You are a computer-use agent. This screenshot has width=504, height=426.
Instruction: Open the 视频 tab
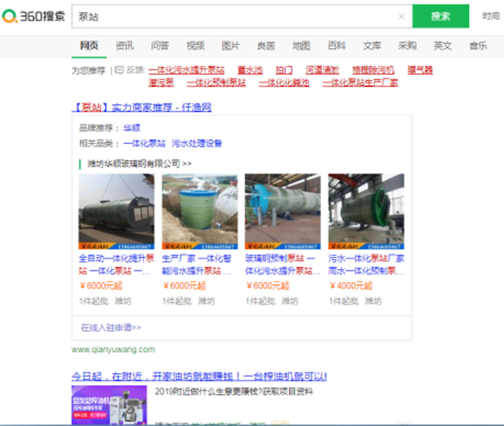pos(195,46)
